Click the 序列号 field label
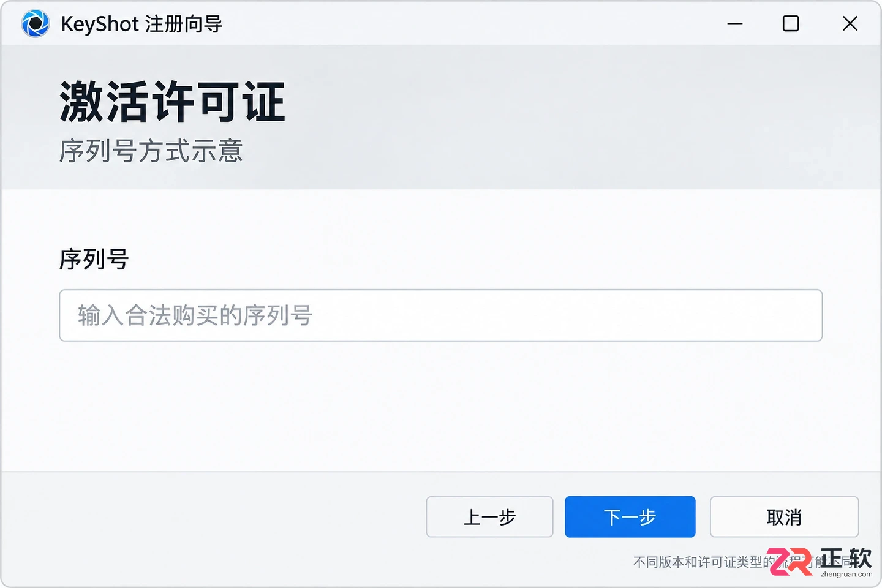Viewport: 882px width, 588px height. tap(94, 259)
